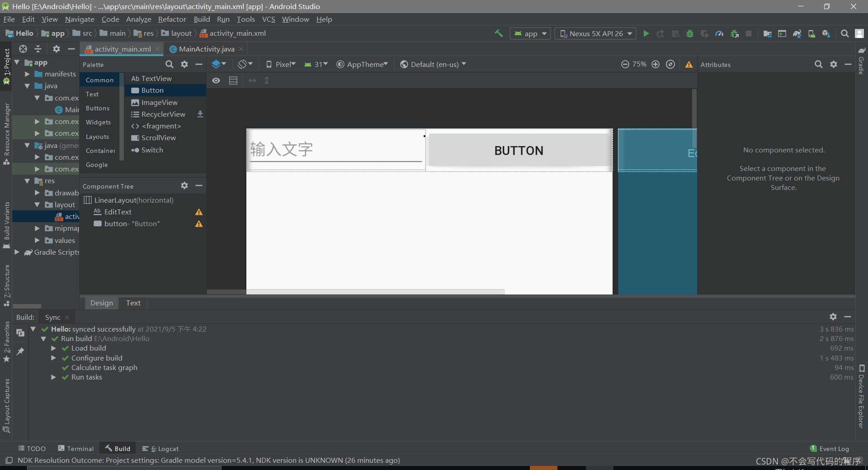Open the design surface layers dropdown
This screenshot has height=470, width=868.
pos(219,64)
